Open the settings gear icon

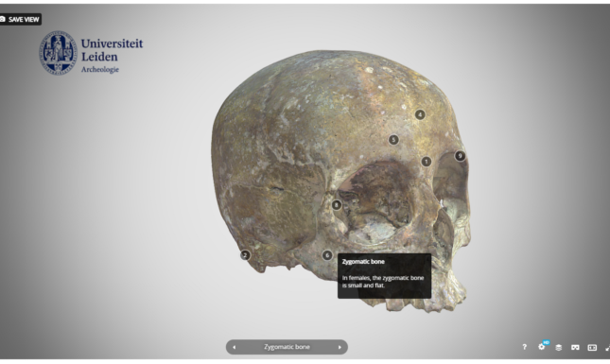point(542,346)
